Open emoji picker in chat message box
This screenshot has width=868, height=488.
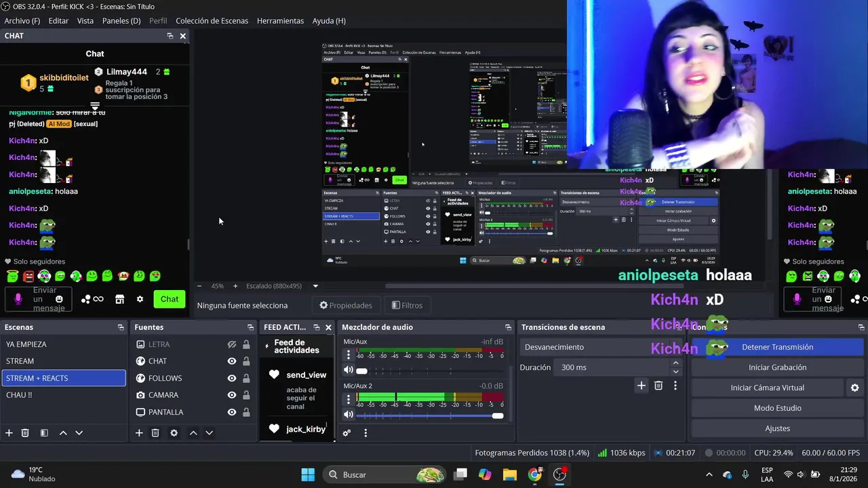coord(59,300)
